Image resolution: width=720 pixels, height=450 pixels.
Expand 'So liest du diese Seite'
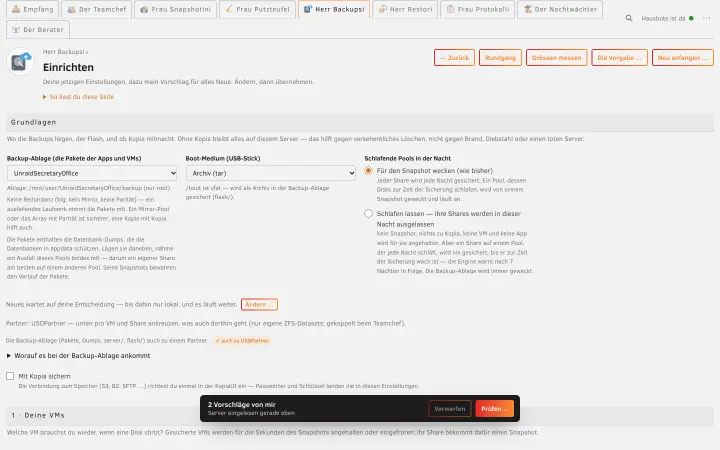pos(78,97)
